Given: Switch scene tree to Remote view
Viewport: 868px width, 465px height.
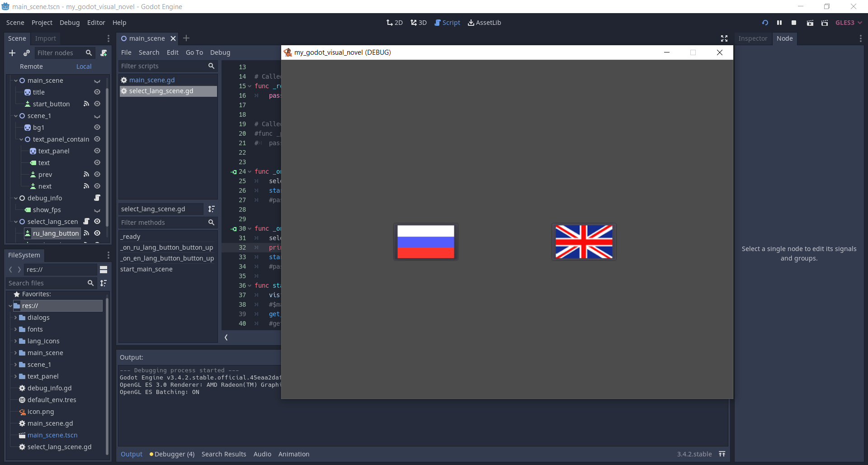Looking at the screenshot, I should (x=31, y=66).
